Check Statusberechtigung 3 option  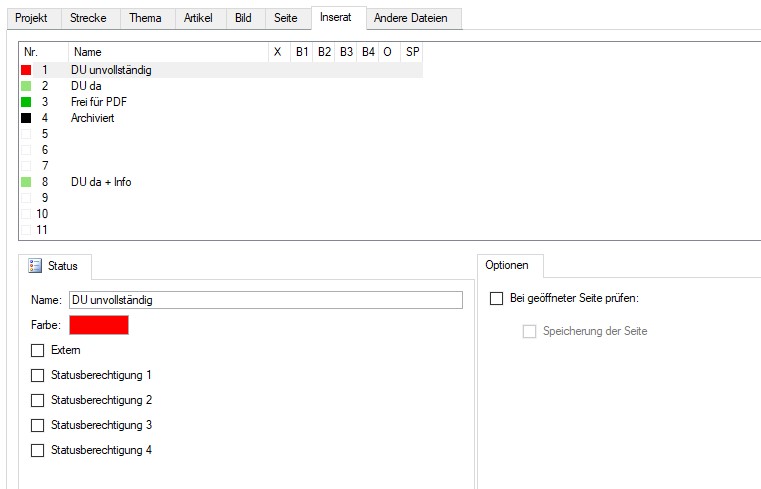38,425
